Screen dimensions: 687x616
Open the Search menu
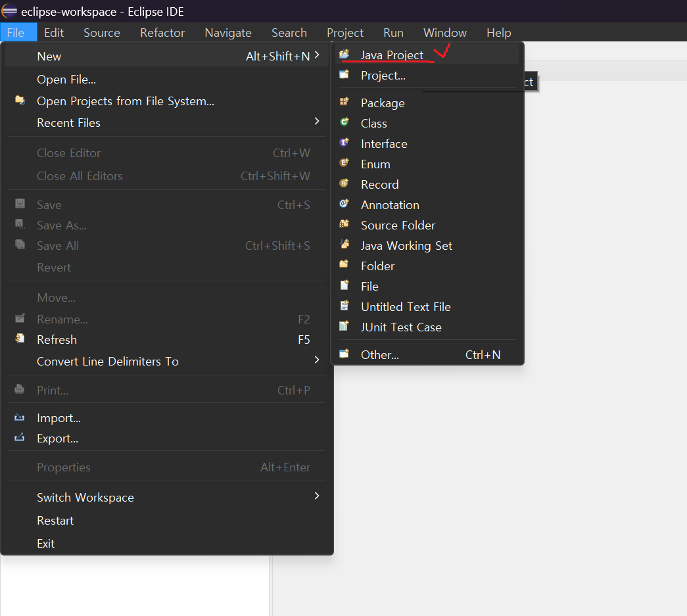point(289,33)
